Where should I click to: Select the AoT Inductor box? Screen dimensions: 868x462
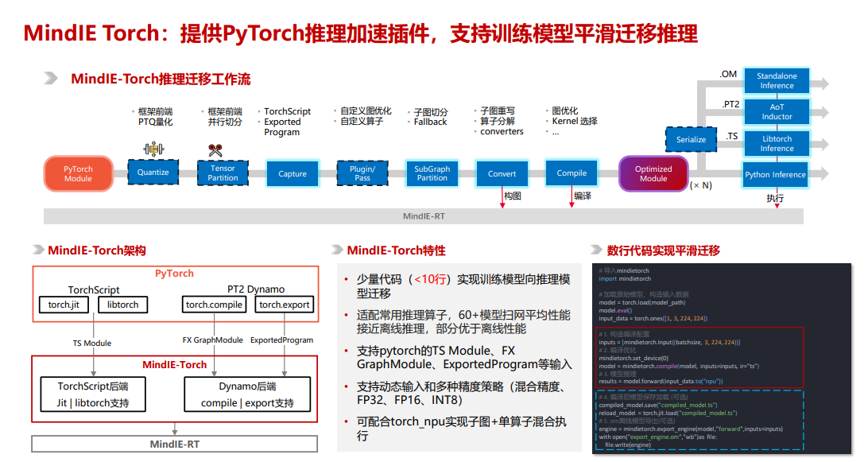tap(777, 112)
